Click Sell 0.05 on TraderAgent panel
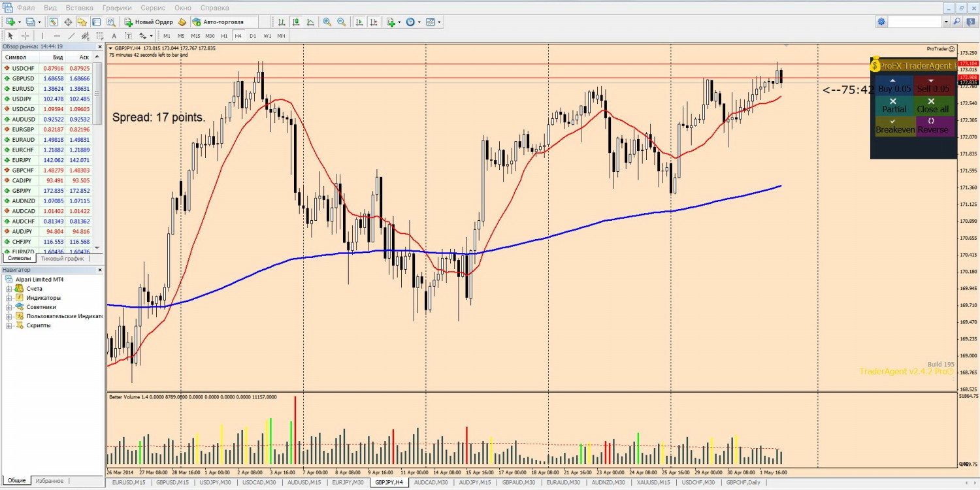 (x=934, y=86)
